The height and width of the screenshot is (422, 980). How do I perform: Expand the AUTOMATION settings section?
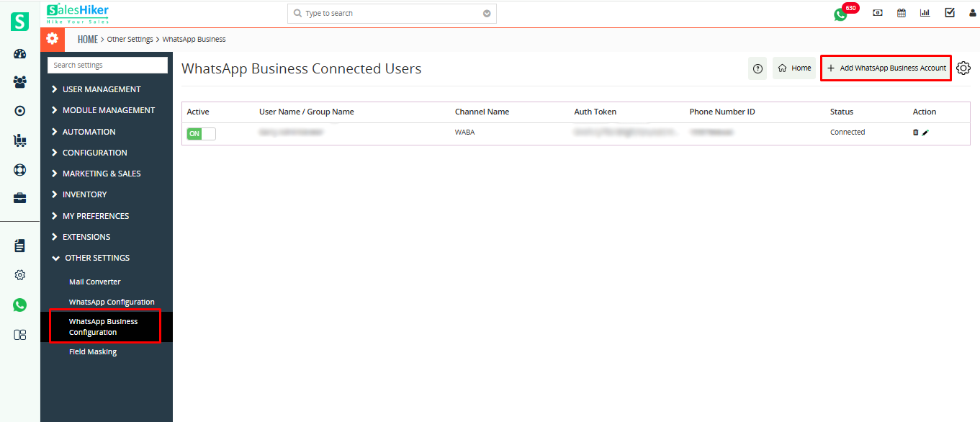(89, 131)
